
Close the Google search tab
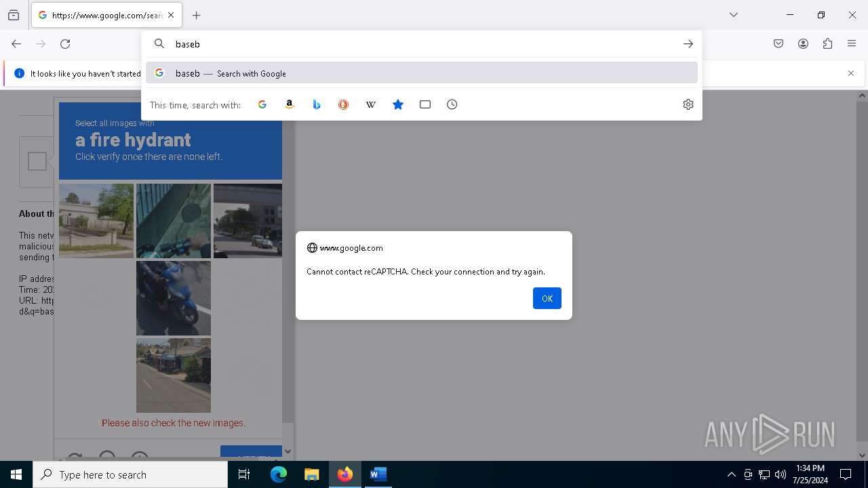point(171,15)
